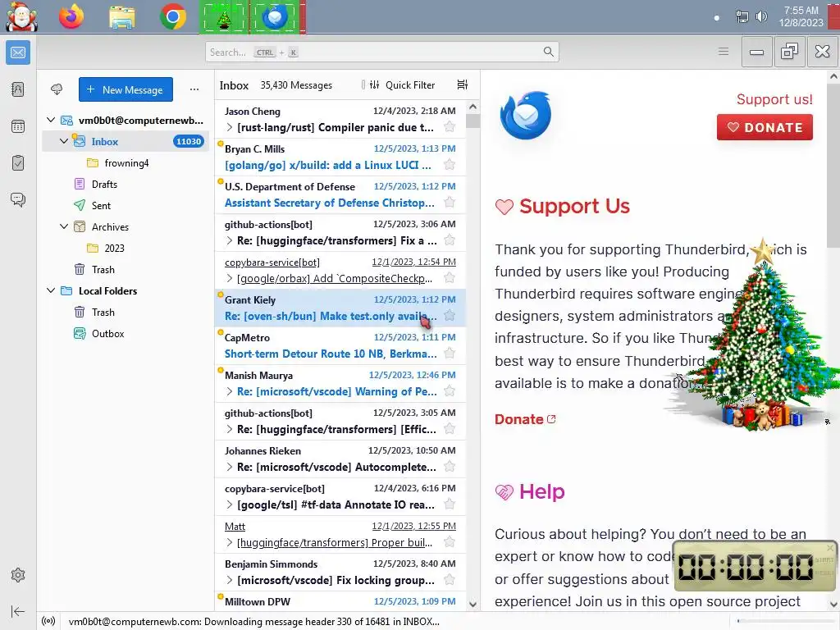
Task: Launch Google Chrome from the taskbar
Action: pyautogui.click(x=172, y=16)
